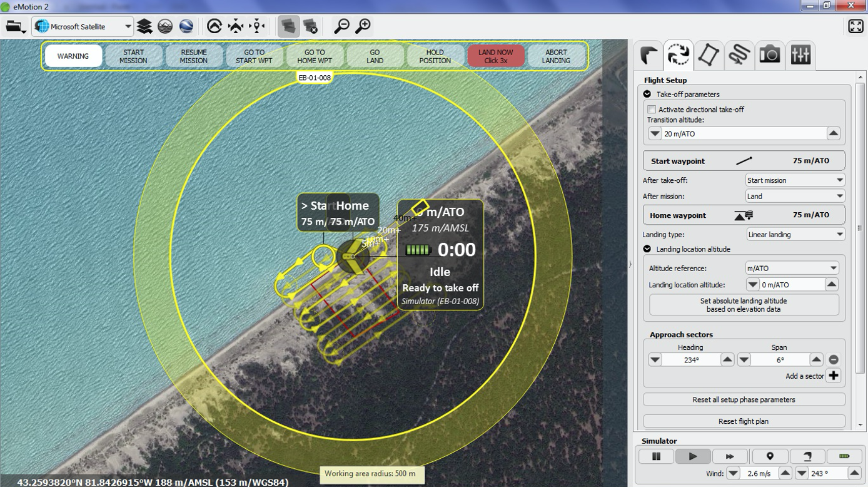868x487 pixels.
Task: Click the simulator location pin button
Action: (770, 456)
